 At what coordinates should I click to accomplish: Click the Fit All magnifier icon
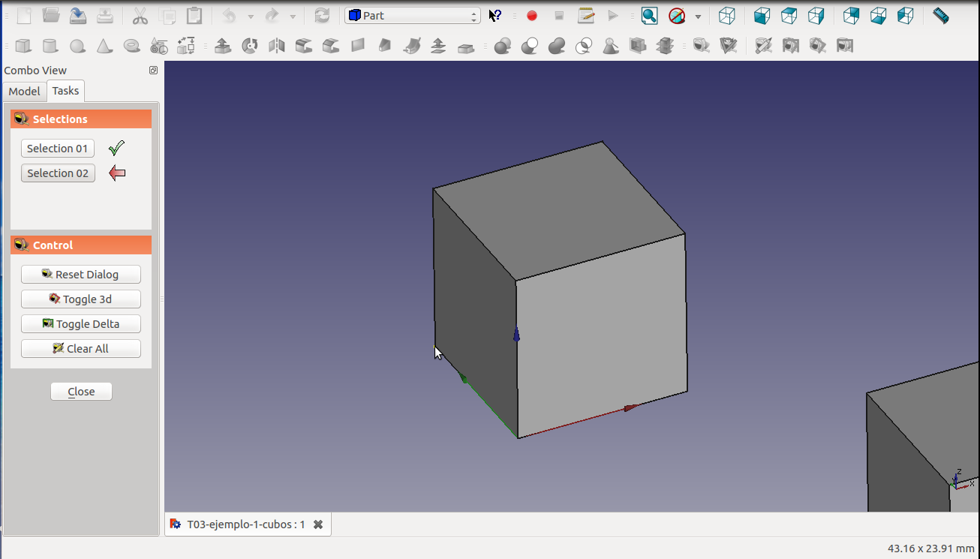(649, 16)
